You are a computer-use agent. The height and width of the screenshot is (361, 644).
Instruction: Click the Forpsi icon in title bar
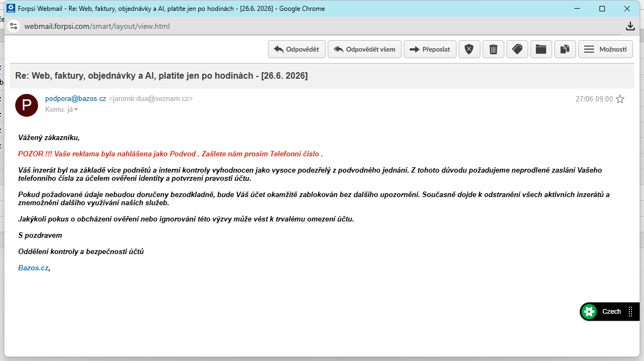(x=11, y=8)
